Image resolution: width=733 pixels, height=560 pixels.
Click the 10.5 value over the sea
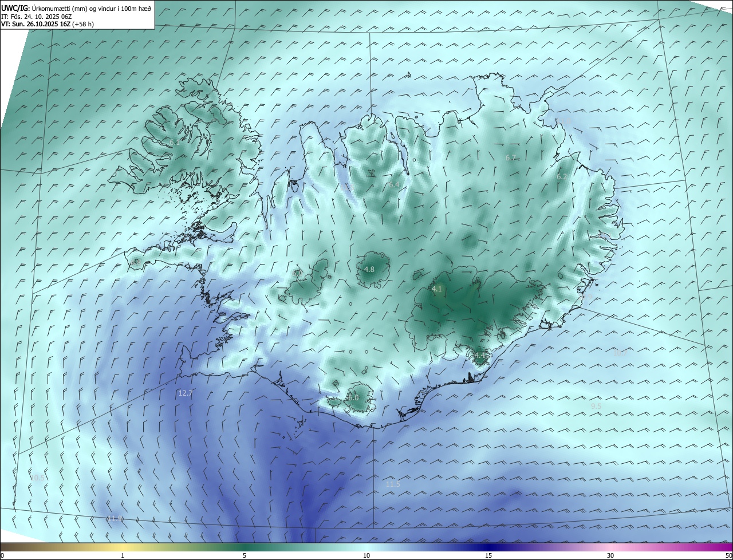point(37,478)
